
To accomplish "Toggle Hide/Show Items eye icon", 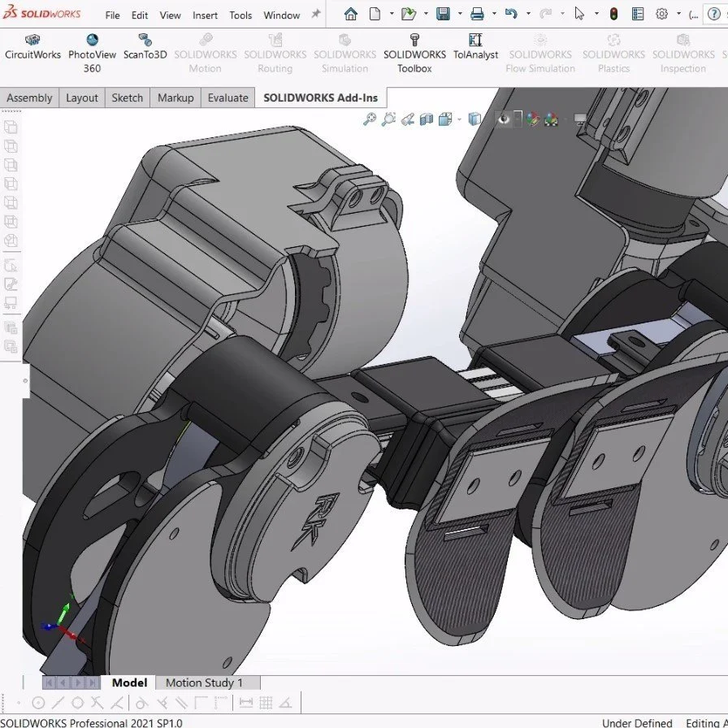I will 504,119.
